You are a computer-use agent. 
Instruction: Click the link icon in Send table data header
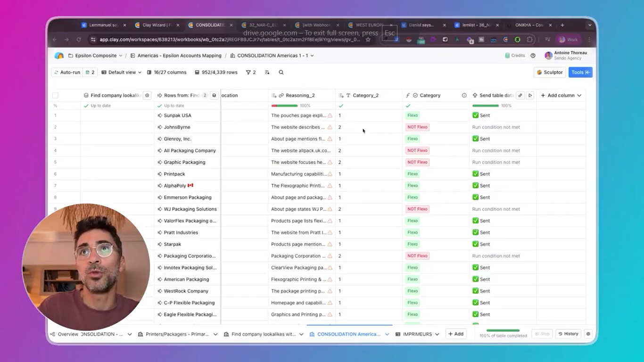(x=520, y=95)
